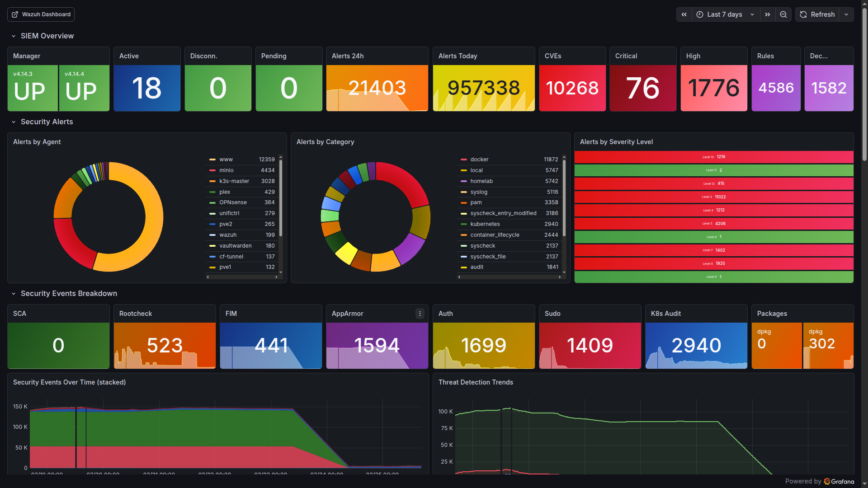Collapse the Security Events Breakdown row
Image resolution: width=868 pixels, height=488 pixels.
click(x=14, y=294)
